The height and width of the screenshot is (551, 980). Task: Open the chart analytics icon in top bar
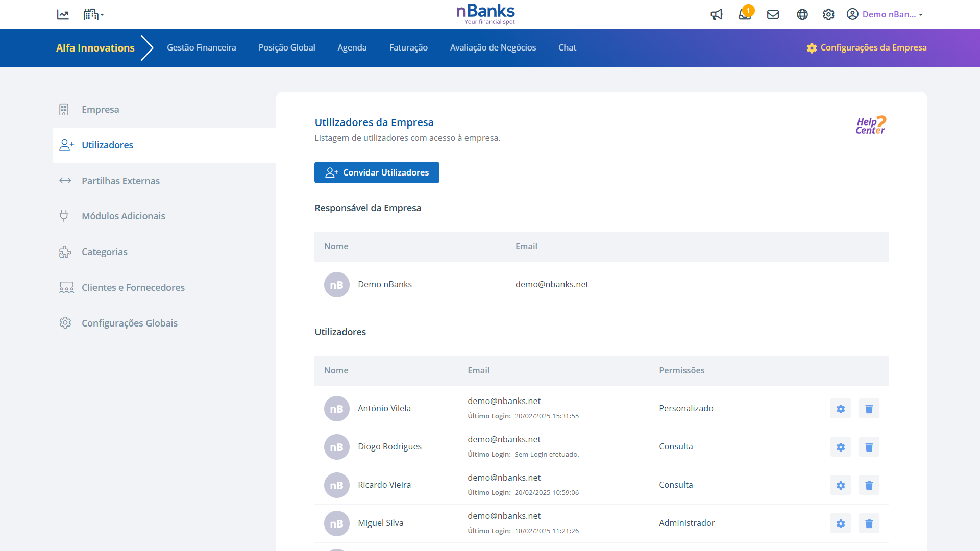pos(63,14)
